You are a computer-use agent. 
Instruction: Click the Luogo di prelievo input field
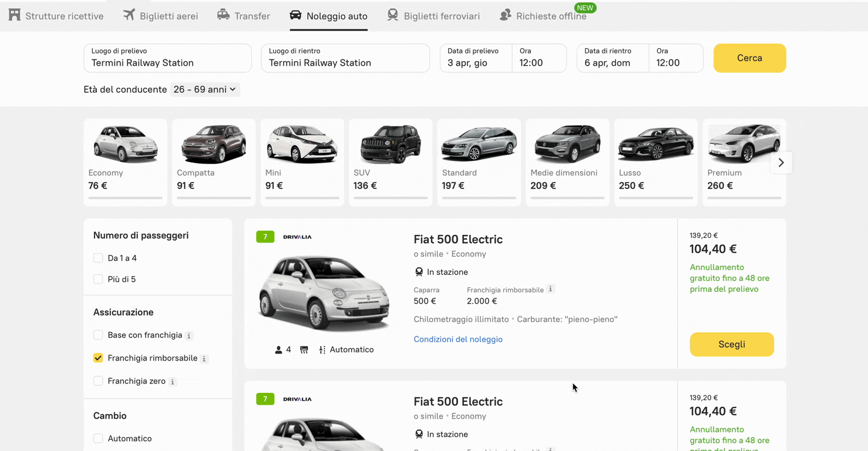click(167, 58)
